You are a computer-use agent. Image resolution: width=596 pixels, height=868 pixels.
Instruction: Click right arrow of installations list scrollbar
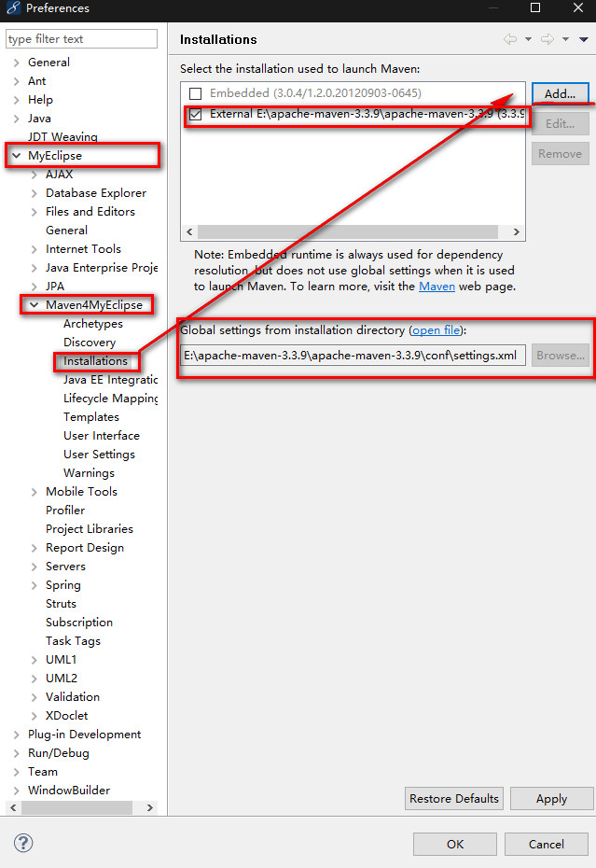click(517, 231)
